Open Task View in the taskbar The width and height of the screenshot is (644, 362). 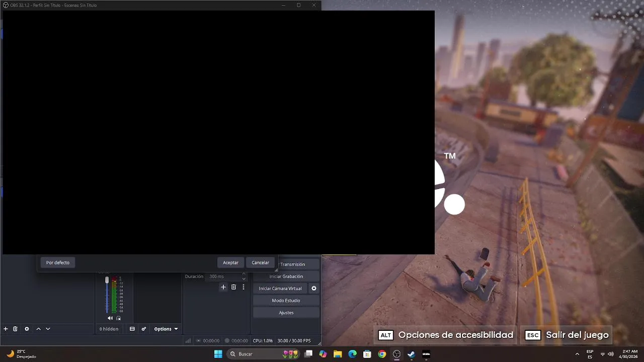[x=308, y=354]
